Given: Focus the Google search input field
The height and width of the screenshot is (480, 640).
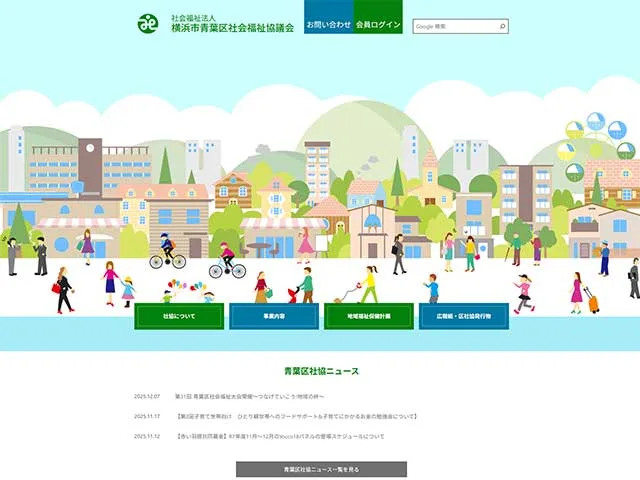Looking at the screenshot, I should tap(453, 26).
